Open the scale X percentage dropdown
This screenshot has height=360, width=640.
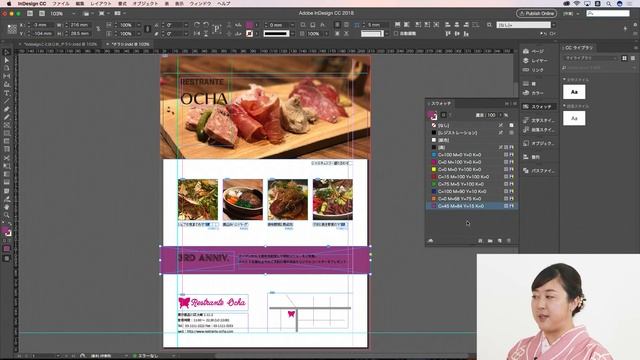coord(138,25)
